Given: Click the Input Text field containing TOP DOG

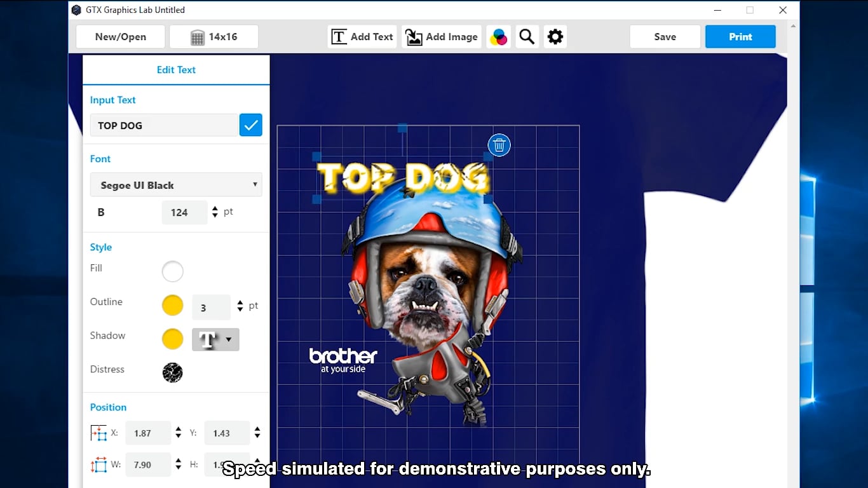Looking at the screenshot, I should (x=164, y=125).
